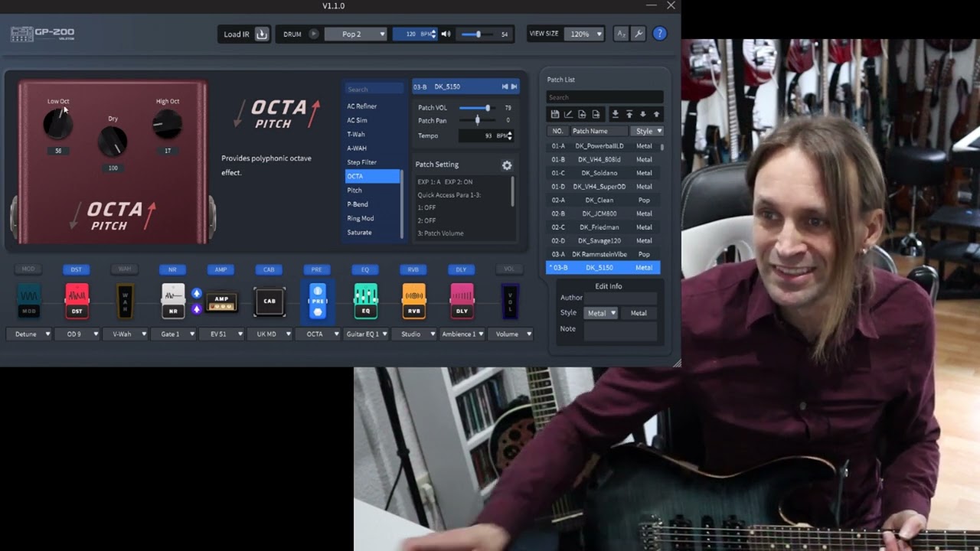Open the UK MD cabinet dropdown
Screen dimensions: 980x551
[x=269, y=334]
